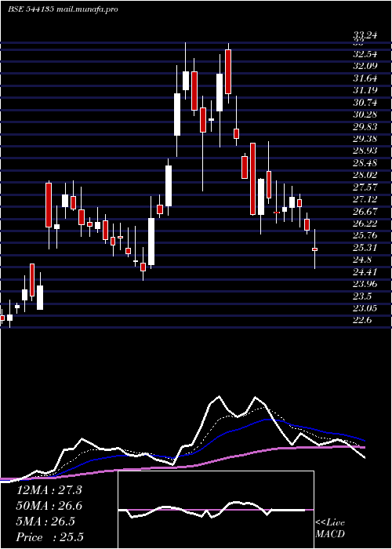Click the 33.24 price axis label
Image resolution: width=392 pixels, height=549 pixels.
365,35
